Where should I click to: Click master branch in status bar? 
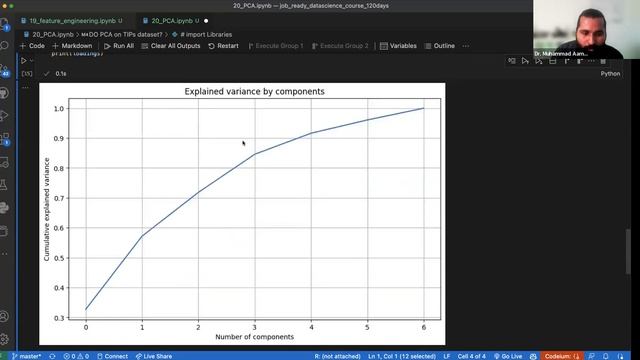coord(27,356)
